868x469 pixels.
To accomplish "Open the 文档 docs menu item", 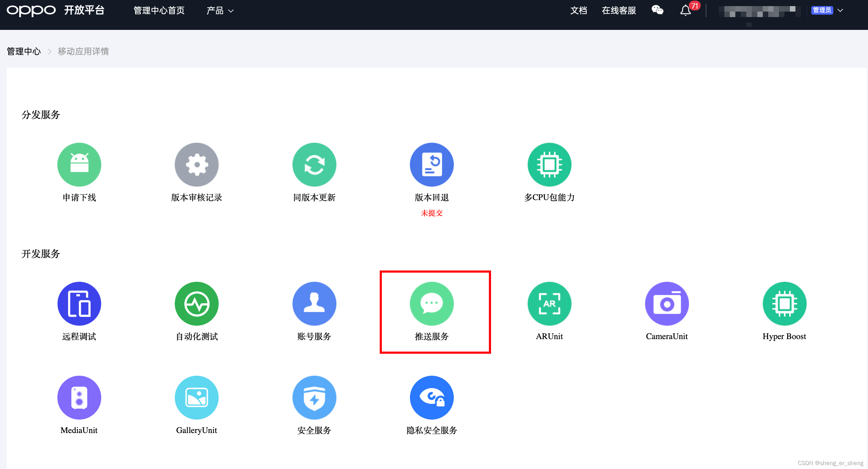I will pos(578,11).
